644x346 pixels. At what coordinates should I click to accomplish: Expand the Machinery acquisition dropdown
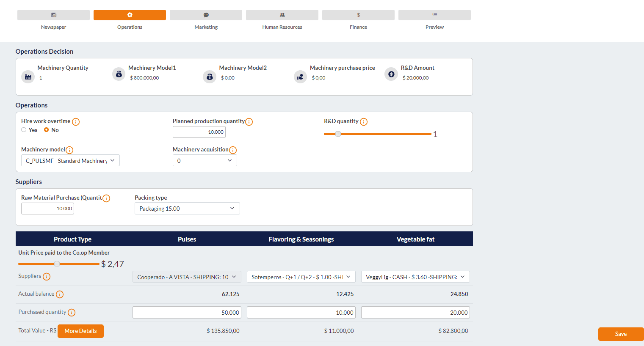[205, 161]
